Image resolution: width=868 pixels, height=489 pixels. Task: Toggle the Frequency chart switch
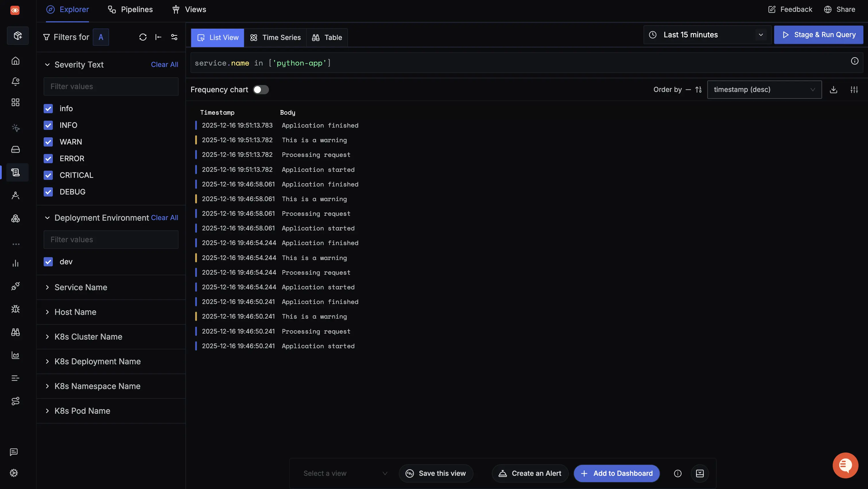pyautogui.click(x=260, y=89)
